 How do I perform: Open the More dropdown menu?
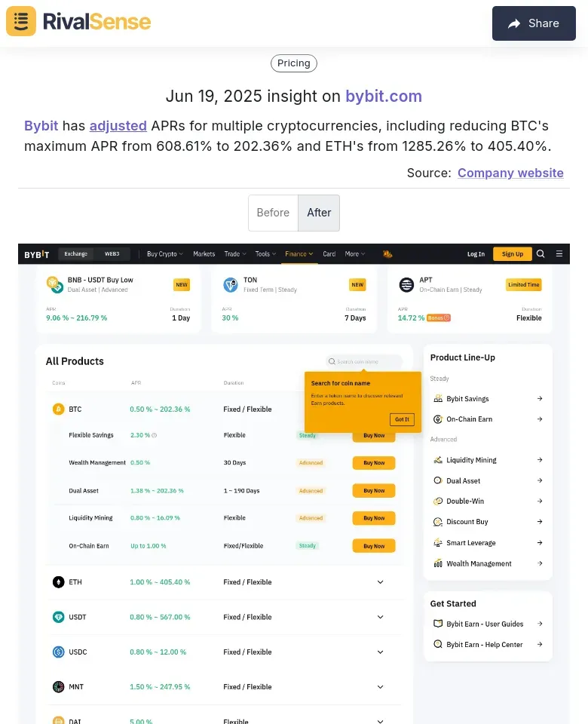354,254
